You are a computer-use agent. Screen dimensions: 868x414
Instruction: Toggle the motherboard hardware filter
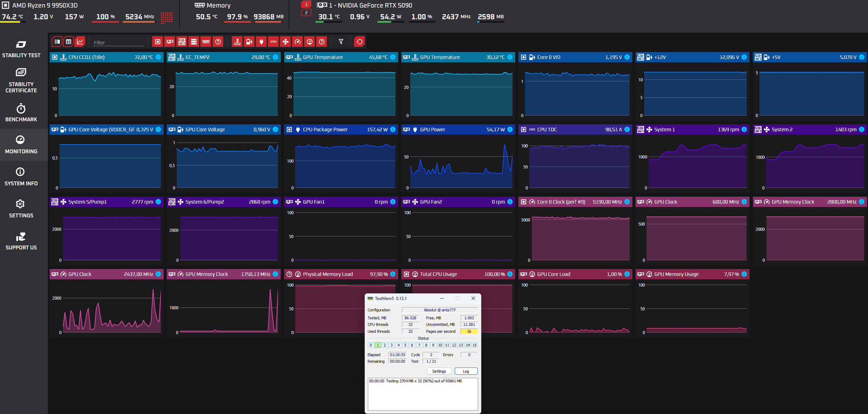click(182, 42)
